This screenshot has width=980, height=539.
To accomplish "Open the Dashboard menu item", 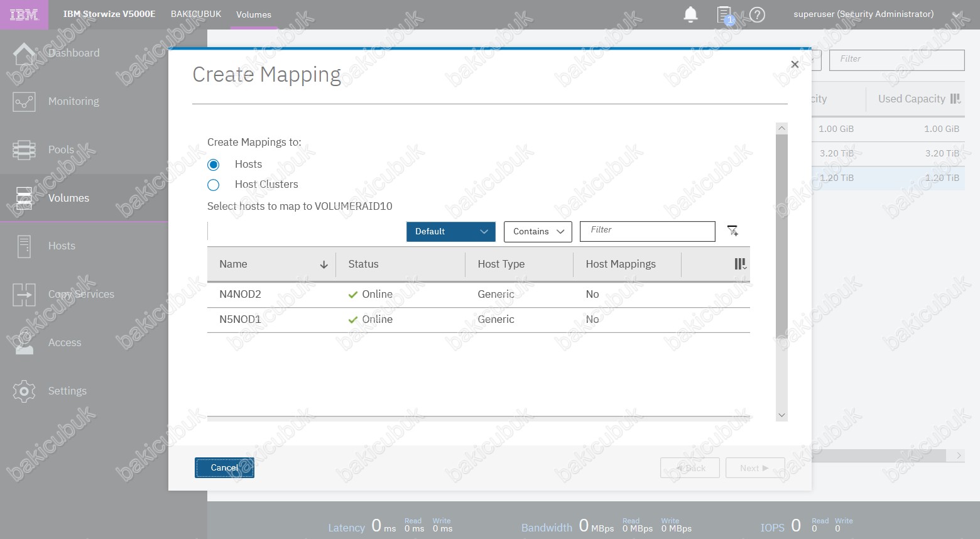I will [73, 53].
